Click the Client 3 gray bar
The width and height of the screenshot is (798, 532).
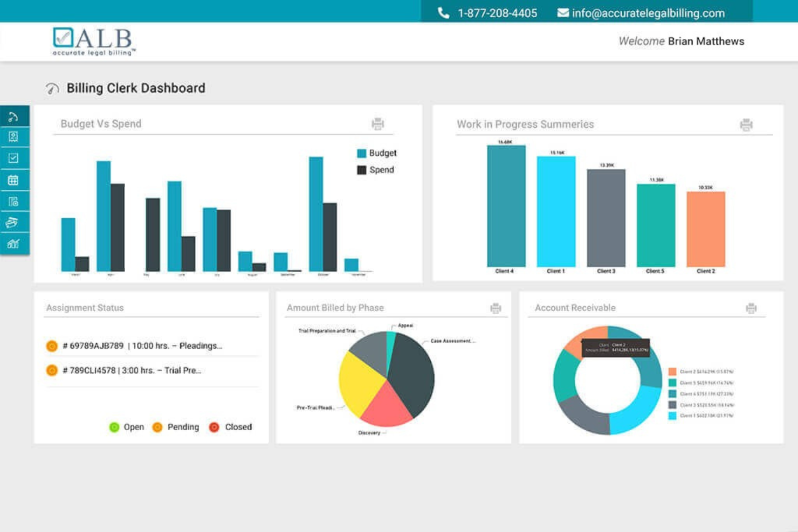coord(606,218)
